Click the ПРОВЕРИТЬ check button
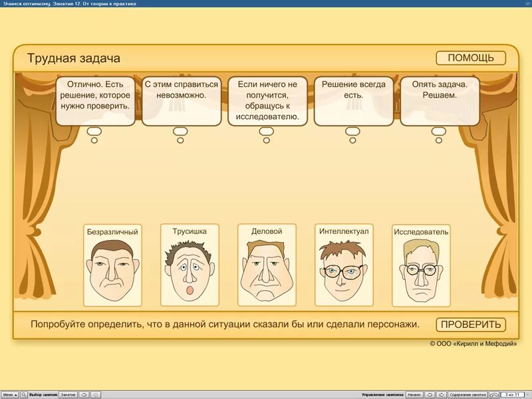 tap(471, 325)
